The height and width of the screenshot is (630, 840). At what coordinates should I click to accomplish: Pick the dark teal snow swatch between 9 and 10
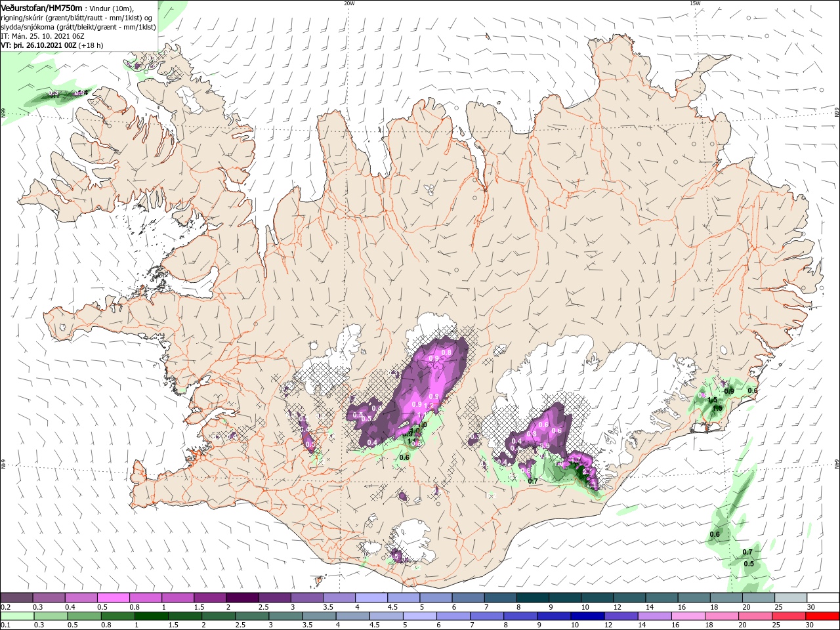point(565,598)
